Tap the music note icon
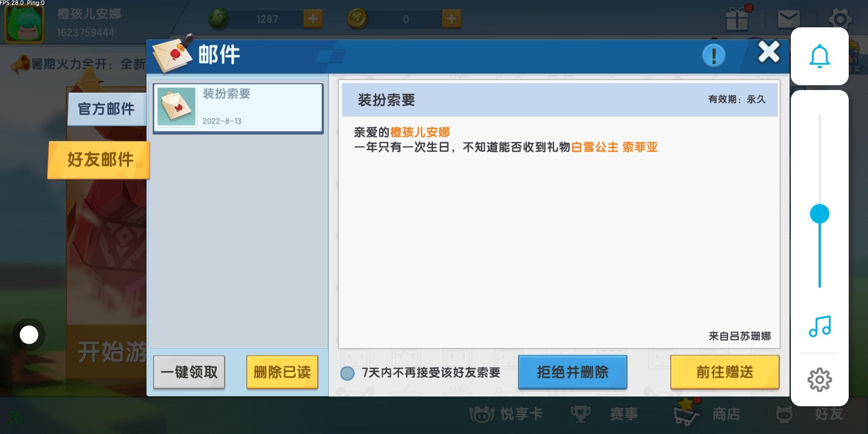 819,326
